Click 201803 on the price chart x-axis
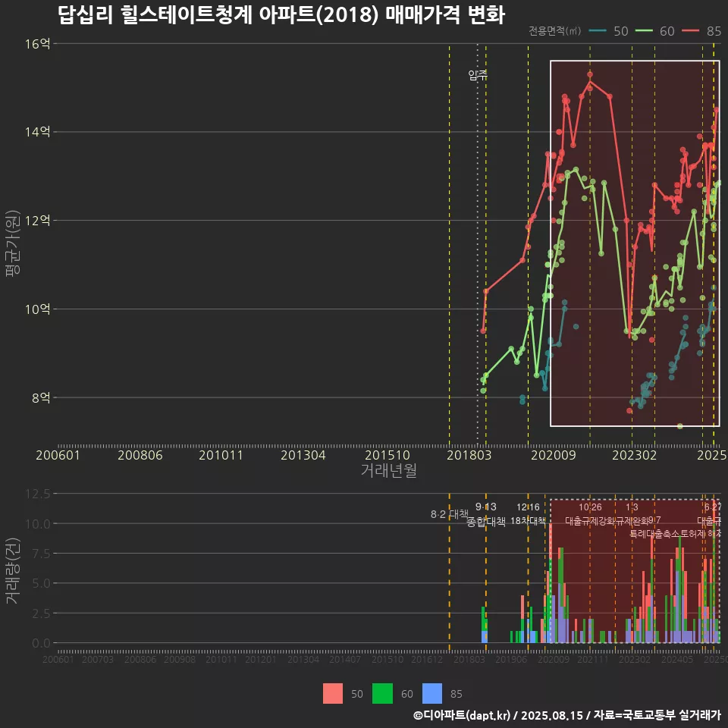The width and height of the screenshot is (728, 728). tap(469, 455)
